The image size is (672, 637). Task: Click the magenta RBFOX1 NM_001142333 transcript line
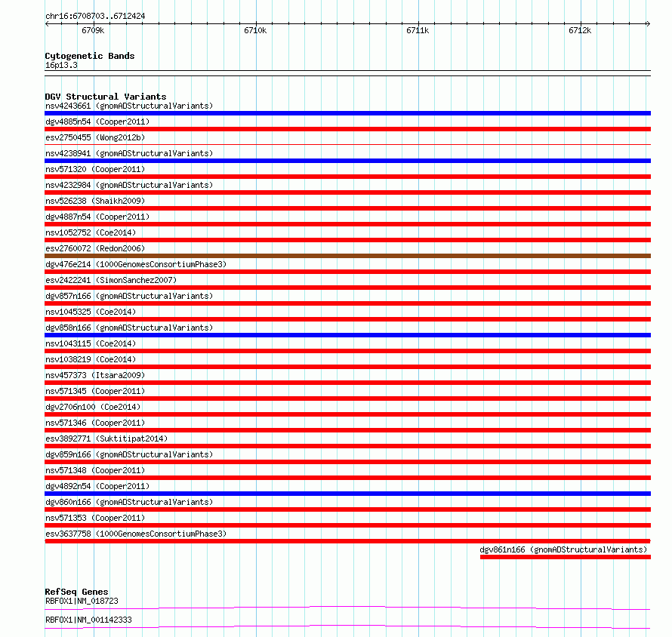347,626
